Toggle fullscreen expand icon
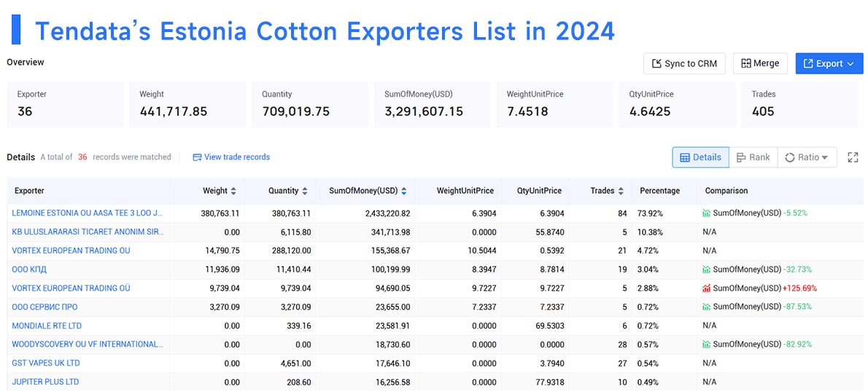The height and width of the screenshot is (392, 868). pos(853,157)
